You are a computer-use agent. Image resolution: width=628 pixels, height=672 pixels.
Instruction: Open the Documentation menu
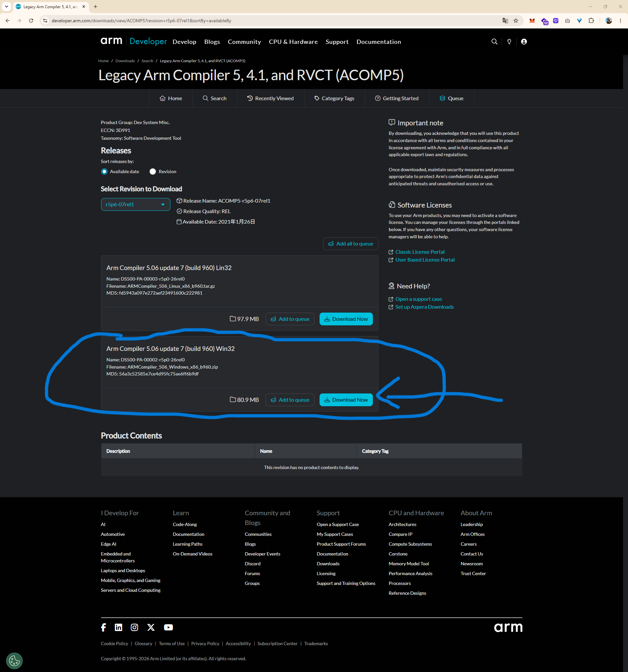379,42
